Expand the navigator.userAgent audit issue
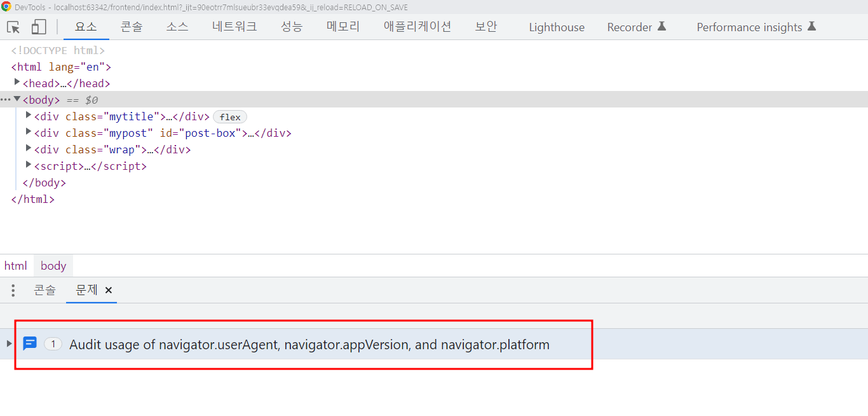This screenshot has width=868, height=416. pos(9,343)
